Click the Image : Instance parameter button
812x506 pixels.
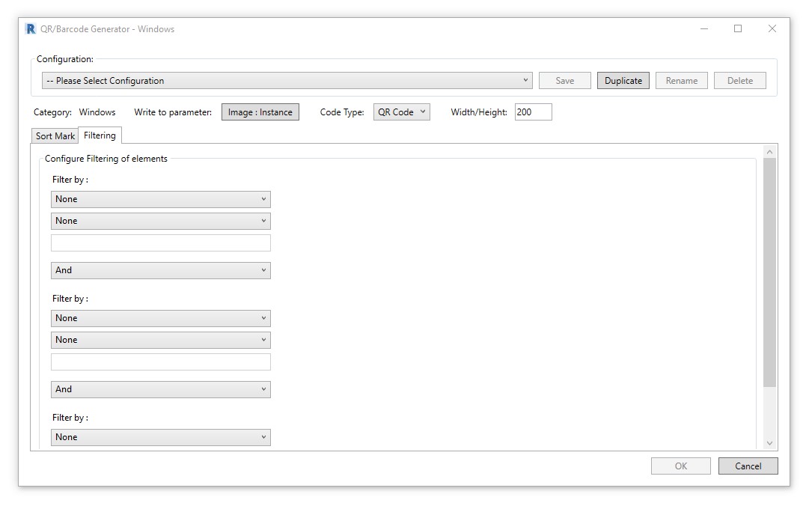[x=260, y=112]
